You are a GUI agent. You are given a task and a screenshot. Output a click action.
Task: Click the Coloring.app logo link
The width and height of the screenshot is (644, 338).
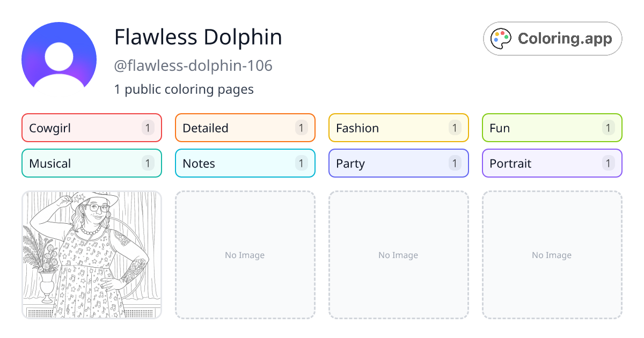pyautogui.click(x=552, y=38)
